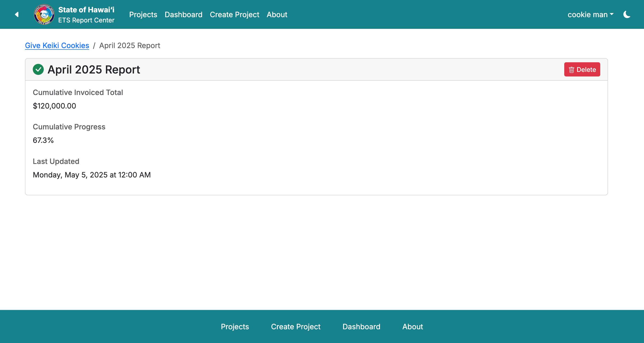Open Dashboard from the footer links
Screen dimensions: 644x343
pos(361,327)
